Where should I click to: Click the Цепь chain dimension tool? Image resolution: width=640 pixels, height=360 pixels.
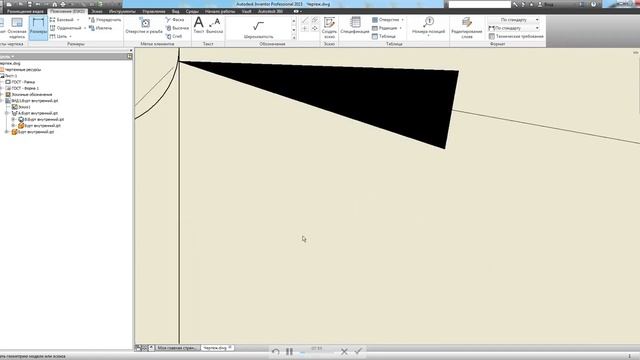pyautogui.click(x=58, y=36)
